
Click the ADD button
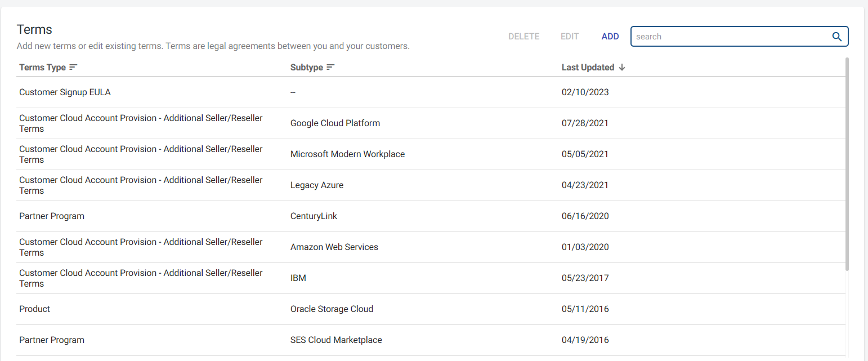point(610,37)
